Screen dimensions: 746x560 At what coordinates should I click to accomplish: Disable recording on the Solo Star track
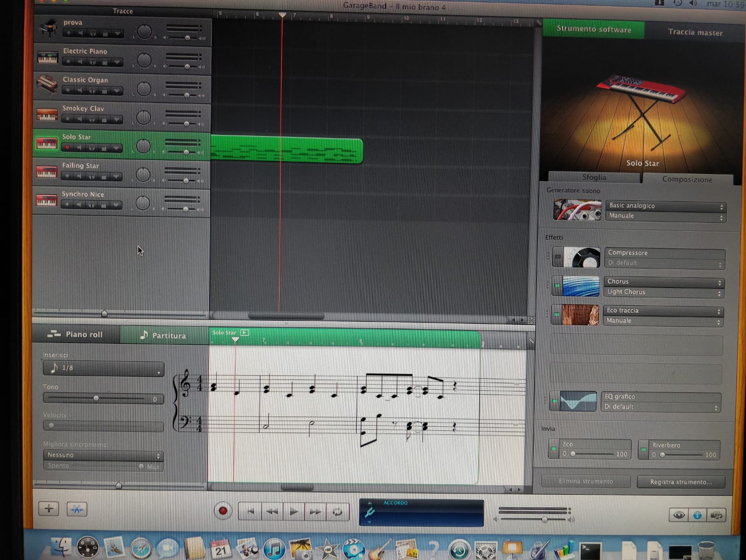point(68,148)
